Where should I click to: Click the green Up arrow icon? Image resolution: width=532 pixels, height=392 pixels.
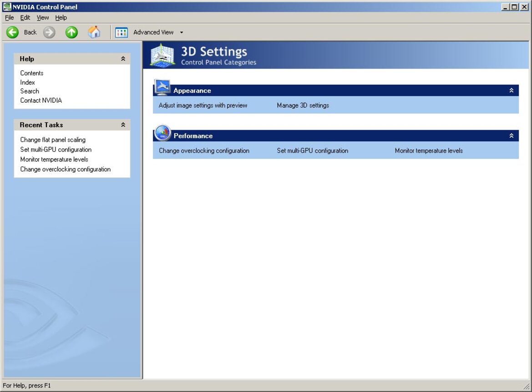[71, 33]
